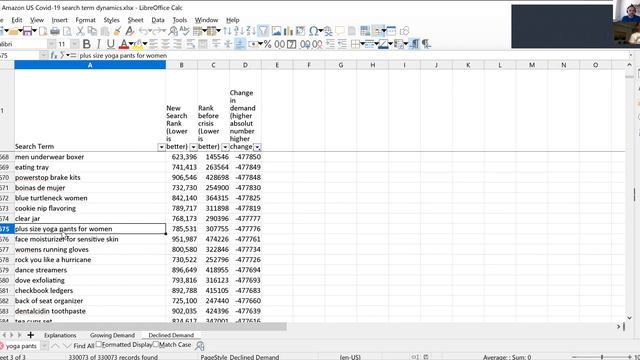Click the Headers and Footers icon
640x360 pixels.
point(351,31)
